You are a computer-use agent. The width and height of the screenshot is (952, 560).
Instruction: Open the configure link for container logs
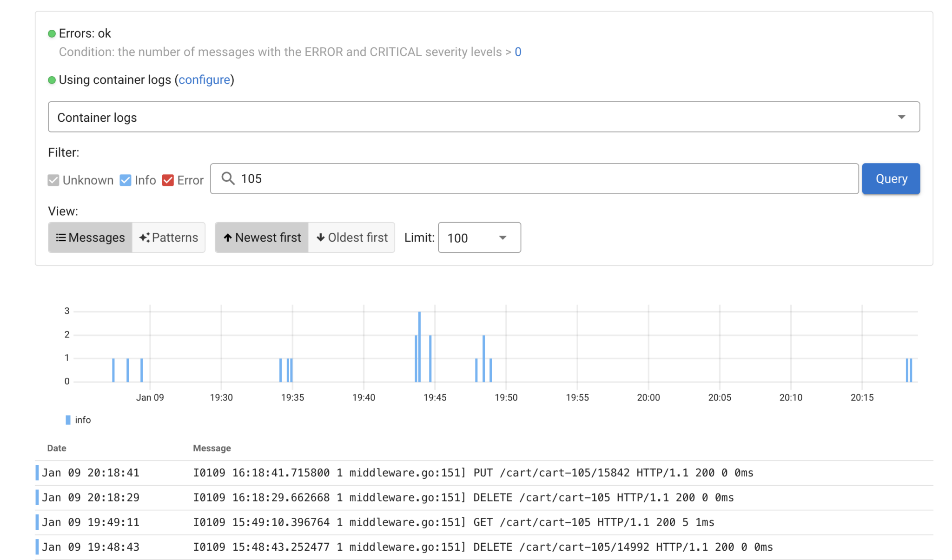point(205,80)
